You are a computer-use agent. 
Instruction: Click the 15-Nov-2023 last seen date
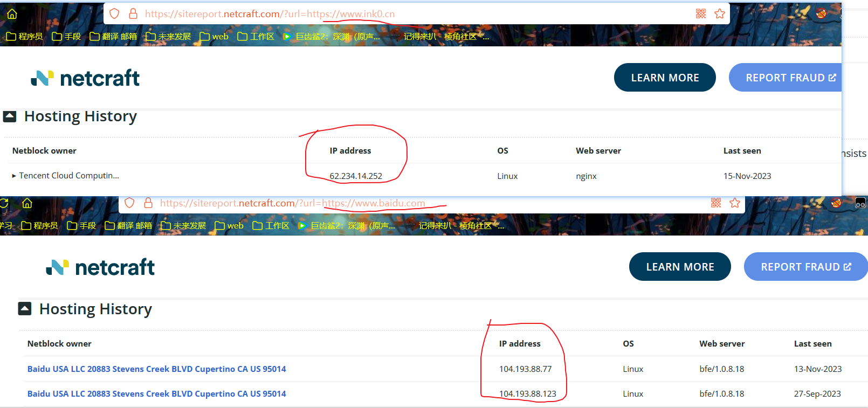point(747,176)
